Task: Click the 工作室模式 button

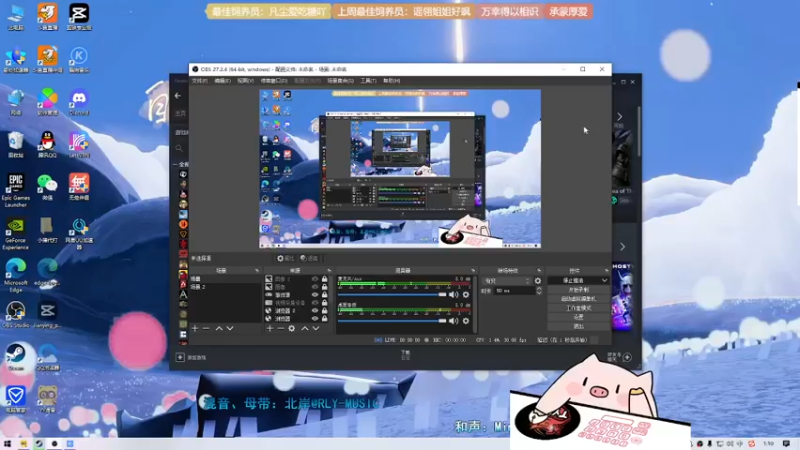Action: click(x=579, y=308)
